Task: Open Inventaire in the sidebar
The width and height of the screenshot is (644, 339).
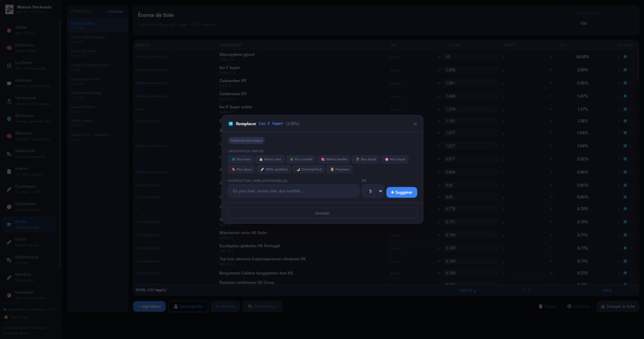Action: (30, 295)
